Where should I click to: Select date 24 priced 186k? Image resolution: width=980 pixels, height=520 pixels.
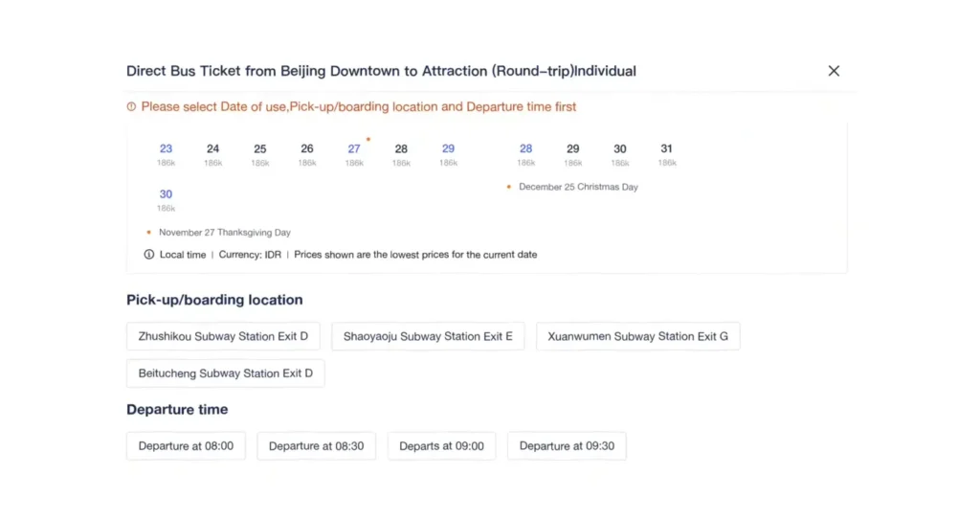pos(212,153)
